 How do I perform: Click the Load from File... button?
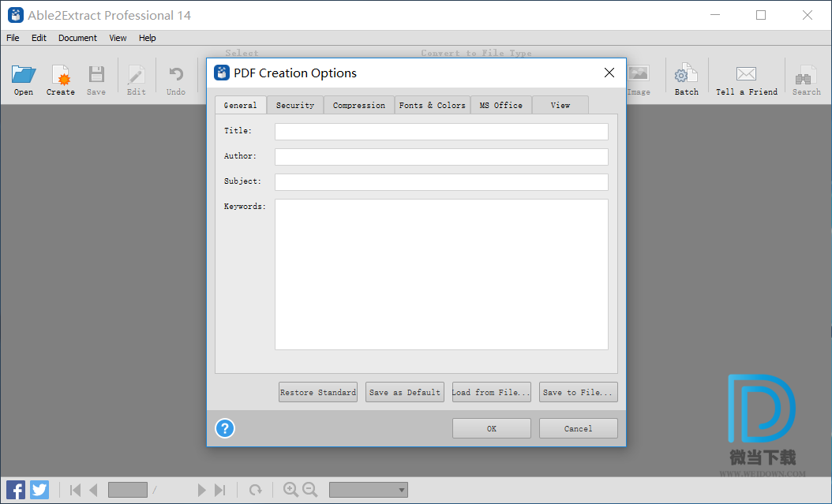pos(491,392)
